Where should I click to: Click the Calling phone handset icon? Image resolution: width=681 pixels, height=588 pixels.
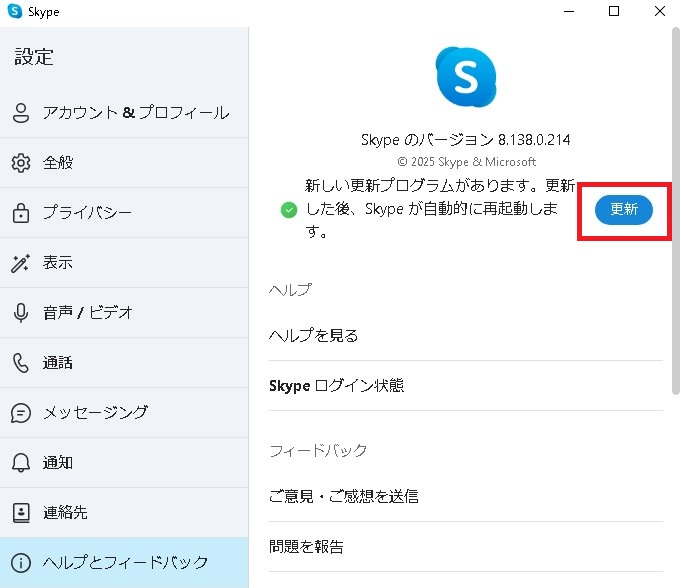tap(21, 363)
